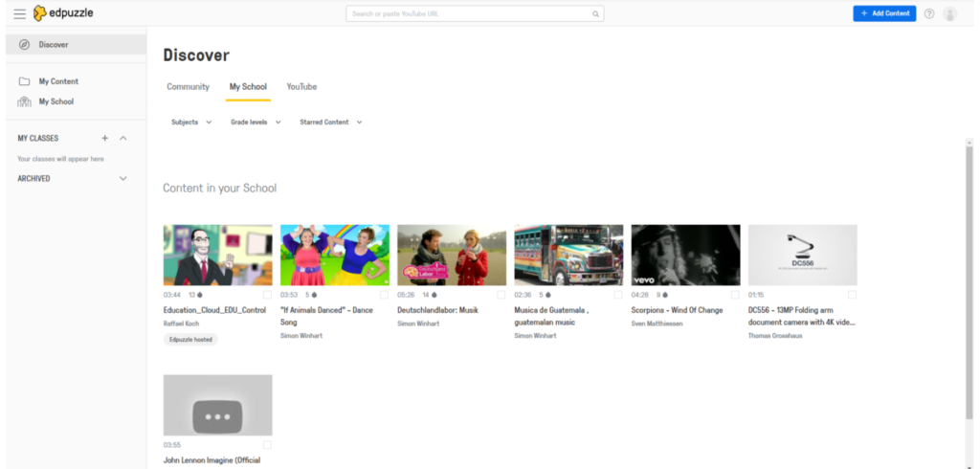Open the DC556 document camera thumbnail

click(803, 256)
